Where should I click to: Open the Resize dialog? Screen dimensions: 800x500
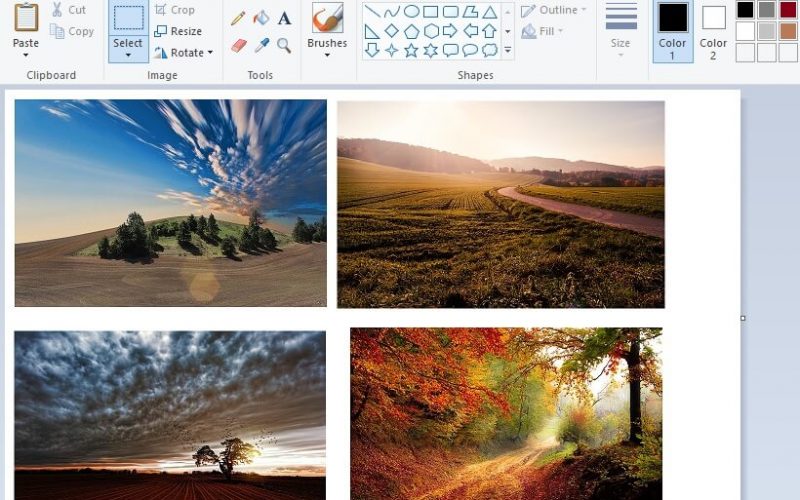(x=178, y=31)
